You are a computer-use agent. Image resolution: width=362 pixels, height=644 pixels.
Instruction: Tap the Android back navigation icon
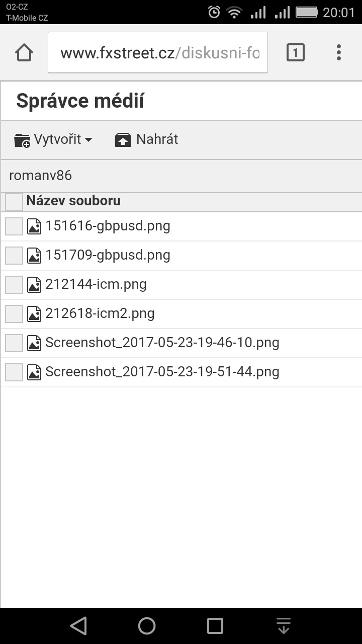pos(78,626)
